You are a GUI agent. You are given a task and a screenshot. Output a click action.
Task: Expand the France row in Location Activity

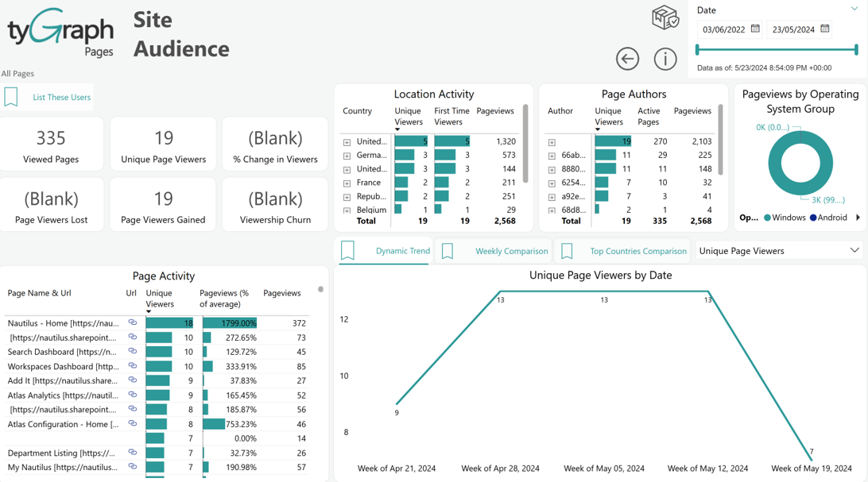[x=347, y=183]
